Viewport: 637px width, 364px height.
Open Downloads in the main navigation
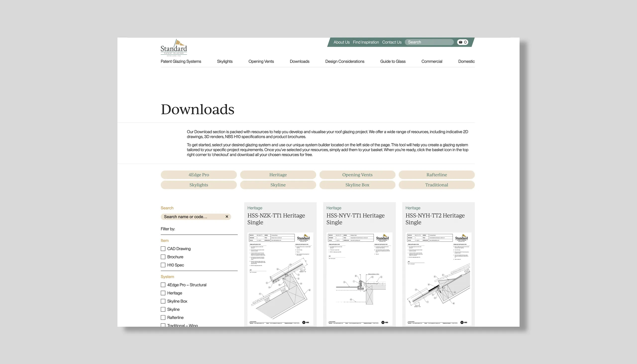pyautogui.click(x=299, y=61)
